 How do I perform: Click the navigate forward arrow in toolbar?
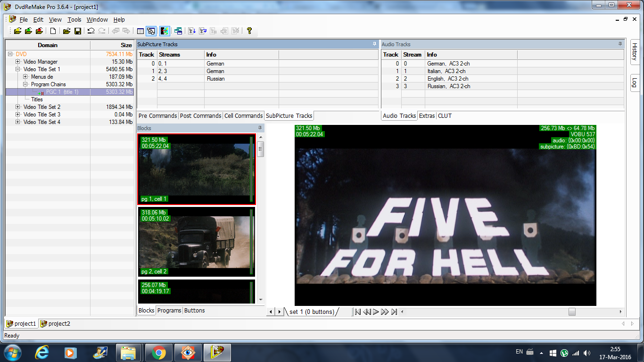[x=126, y=31]
